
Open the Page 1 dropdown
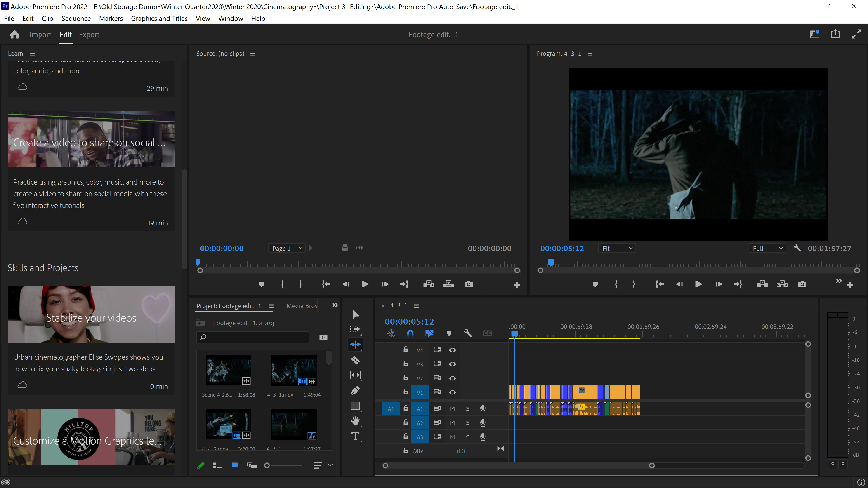pos(286,248)
